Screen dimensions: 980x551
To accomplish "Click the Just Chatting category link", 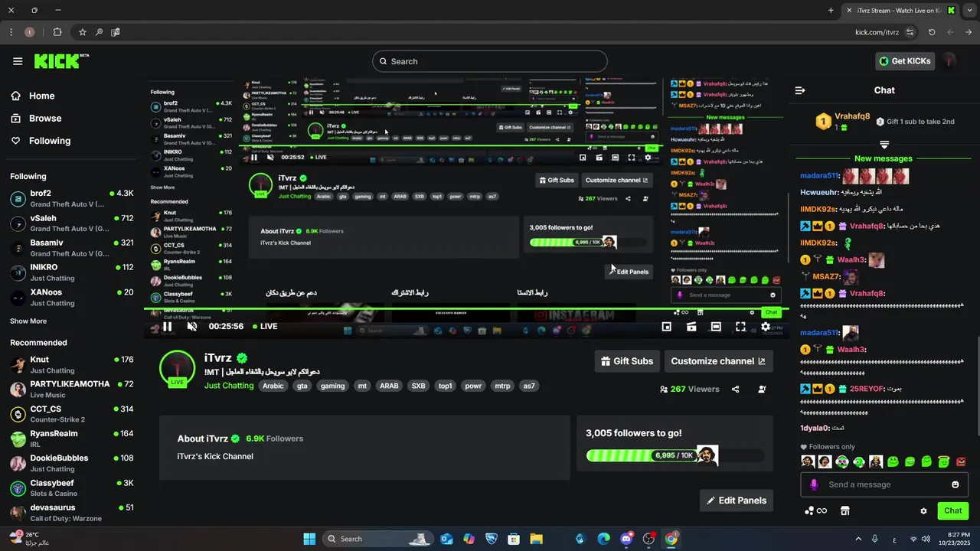I will click(229, 386).
